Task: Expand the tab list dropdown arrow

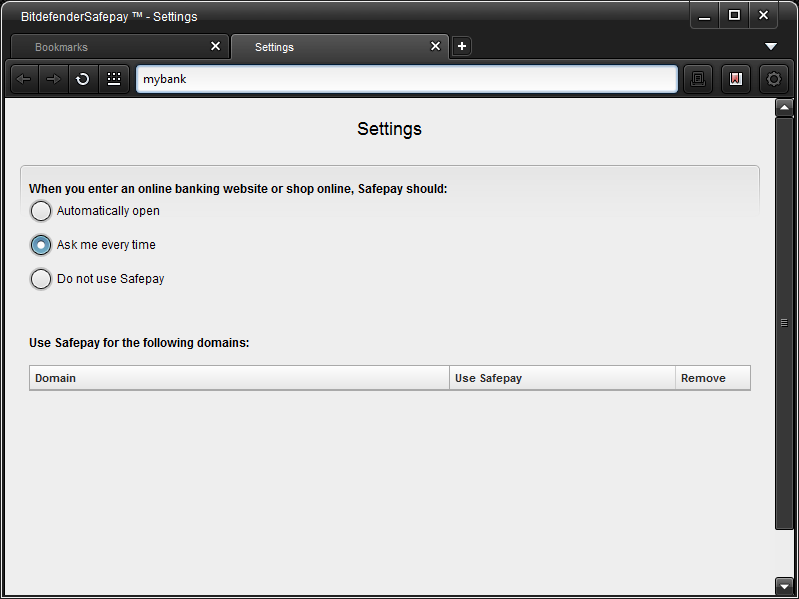Action: [771, 47]
